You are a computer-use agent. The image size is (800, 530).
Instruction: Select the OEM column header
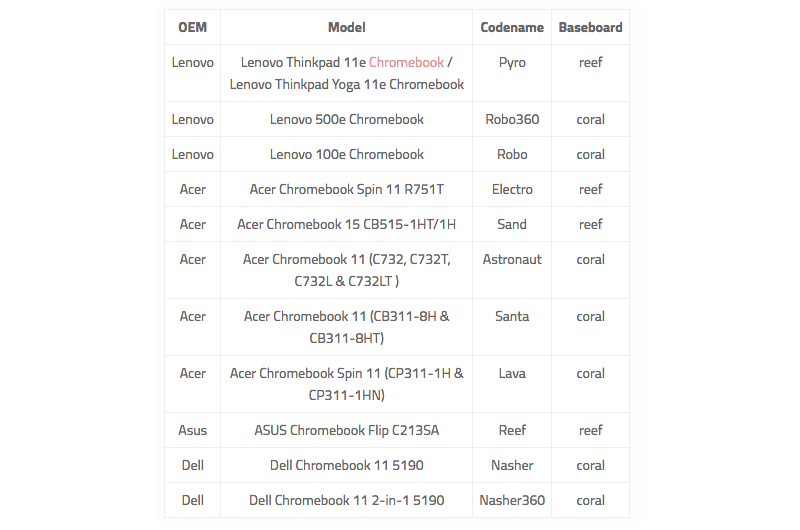pyautogui.click(x=192, y=27)
